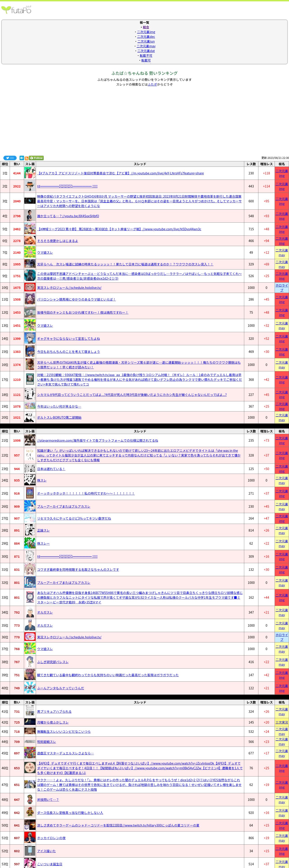The width and height of the screenshot is (289, 868).
Task: Click 三次実況 board name in rank 42
Action: [282, 722]
